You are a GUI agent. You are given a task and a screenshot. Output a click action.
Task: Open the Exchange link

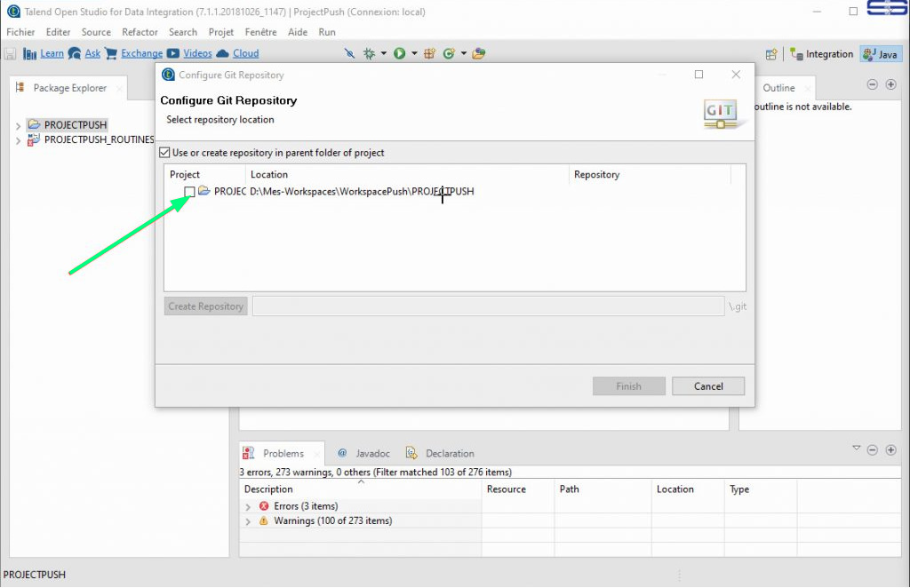(x=141, y=53)
